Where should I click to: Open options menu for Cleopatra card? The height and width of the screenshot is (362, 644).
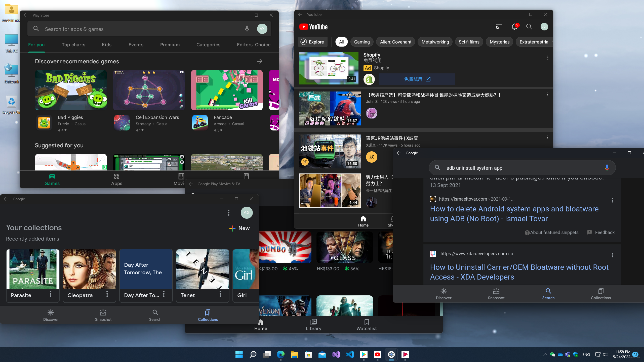coord(107,294)
